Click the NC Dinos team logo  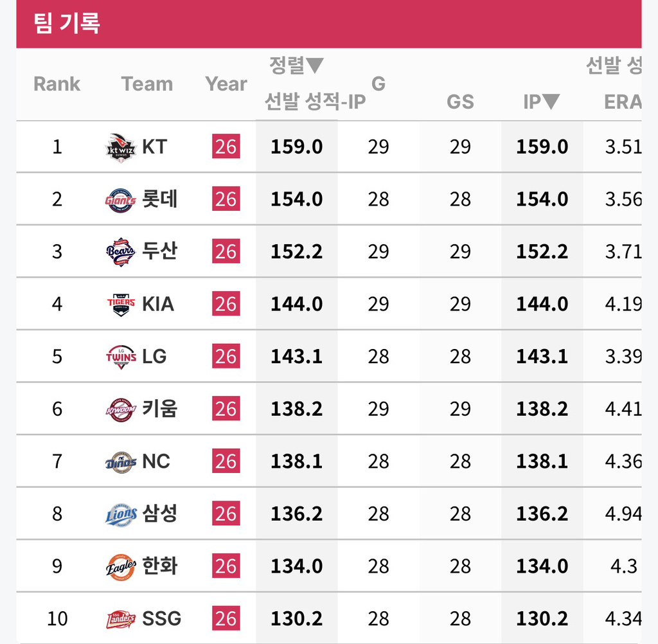(x=121, y=462)
